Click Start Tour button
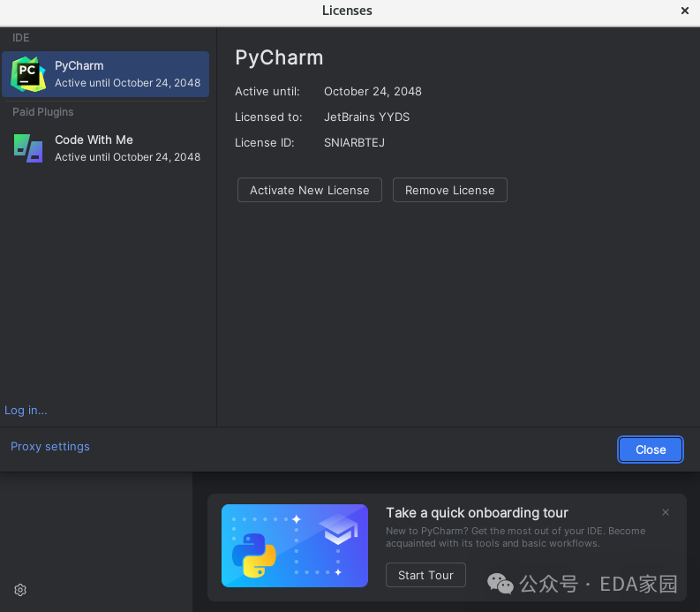 pos(425,575)
